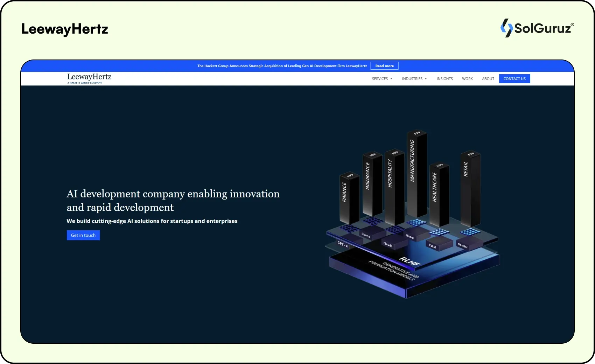Go to the About page
The image size is (595, 364).
pyautogui.click(x=488, y=79)
